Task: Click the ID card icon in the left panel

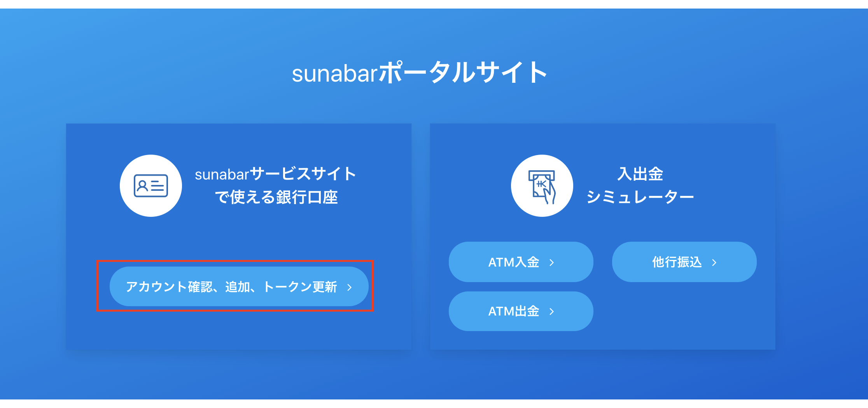Action: coord(151,186)
